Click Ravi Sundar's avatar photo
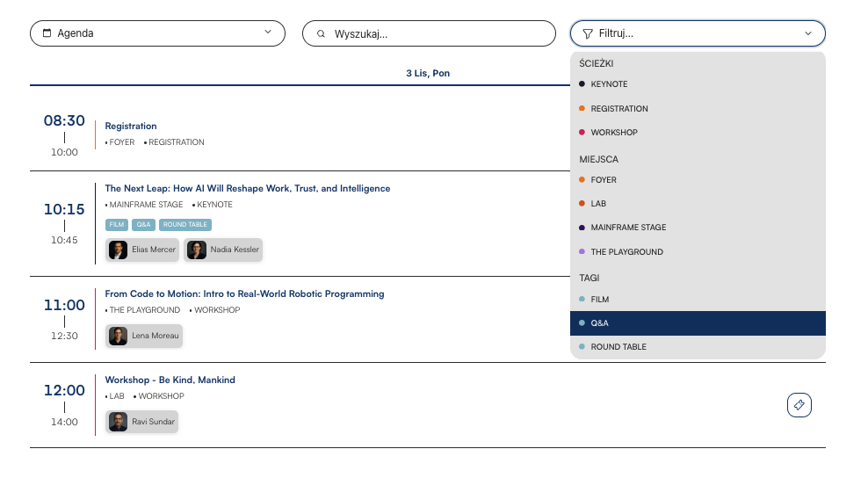The width and height of the screenshot is (868, 478). [x=118, y=422]
